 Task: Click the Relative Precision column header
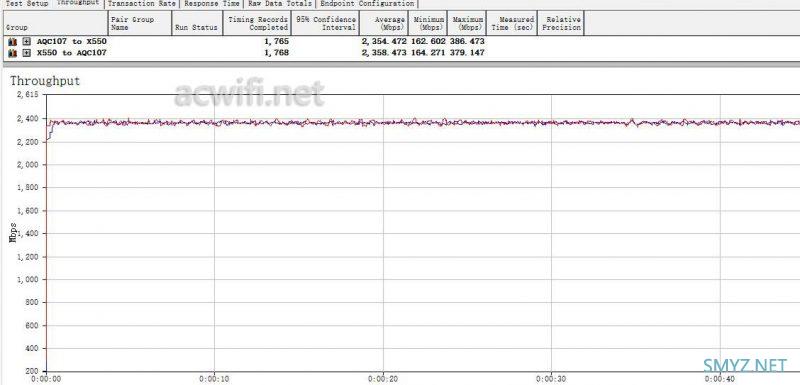561,23
